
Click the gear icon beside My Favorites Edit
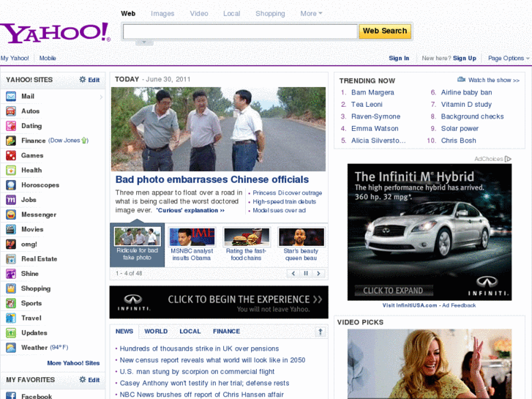(x=83, y=380)
